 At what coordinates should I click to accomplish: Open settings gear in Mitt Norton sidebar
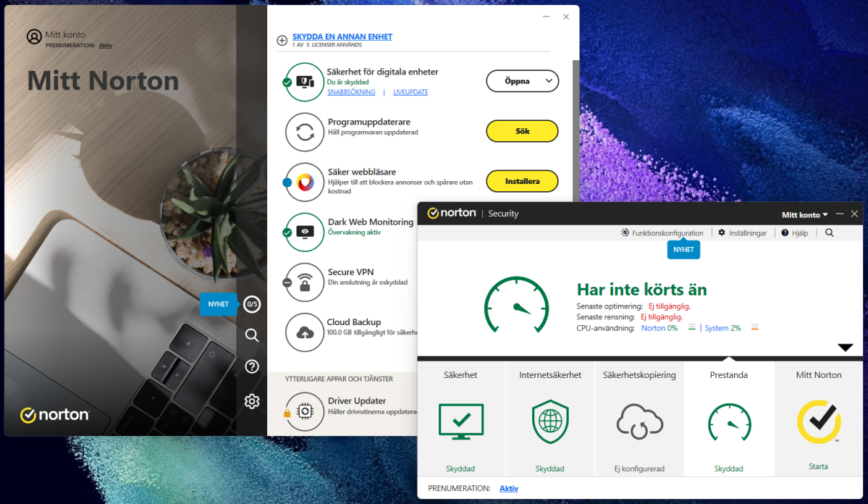click(252, 401)
